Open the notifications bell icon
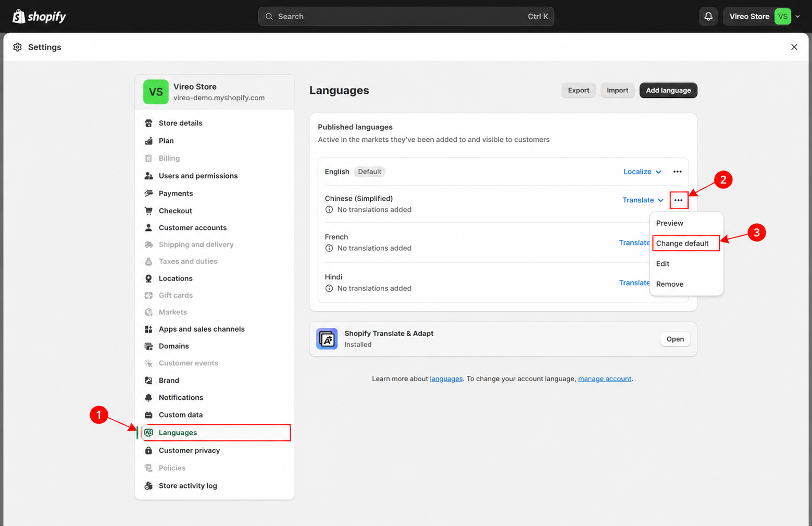The width and height of the screenshot is (812, 526). [708, 17]
